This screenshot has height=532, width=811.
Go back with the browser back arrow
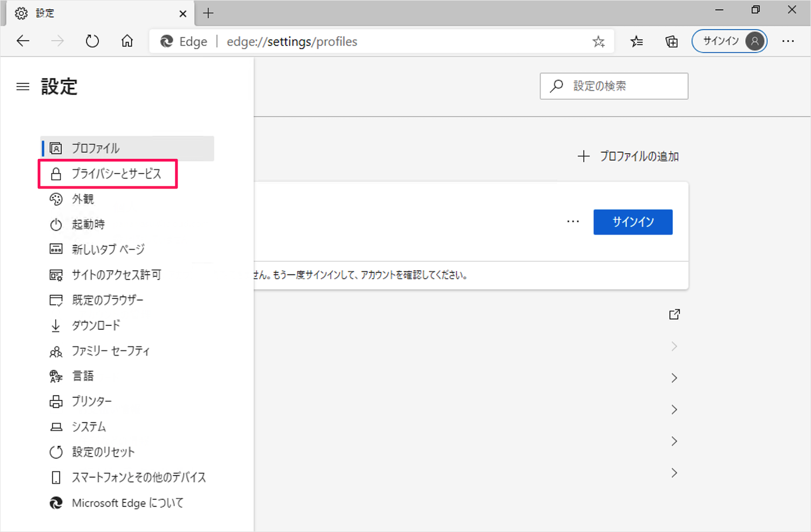pyautogui.click(x=23, y=41)
